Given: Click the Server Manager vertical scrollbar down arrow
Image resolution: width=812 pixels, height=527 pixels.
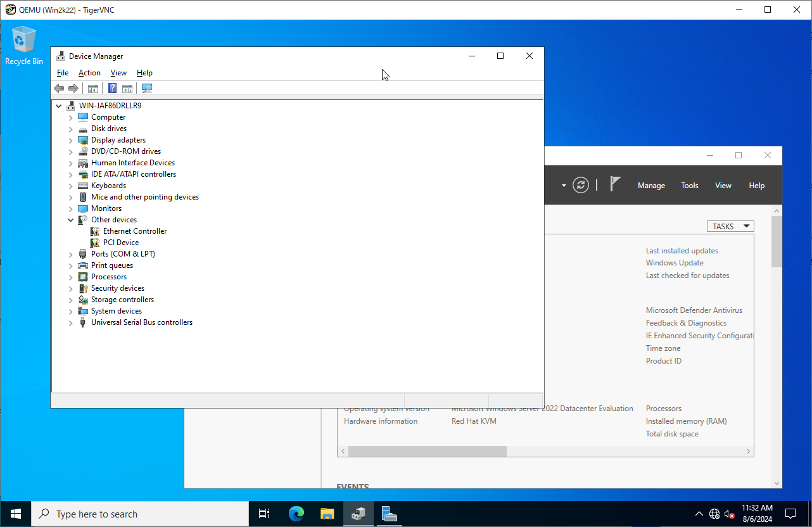Looking at the screenshot, I should pos(777,483).
